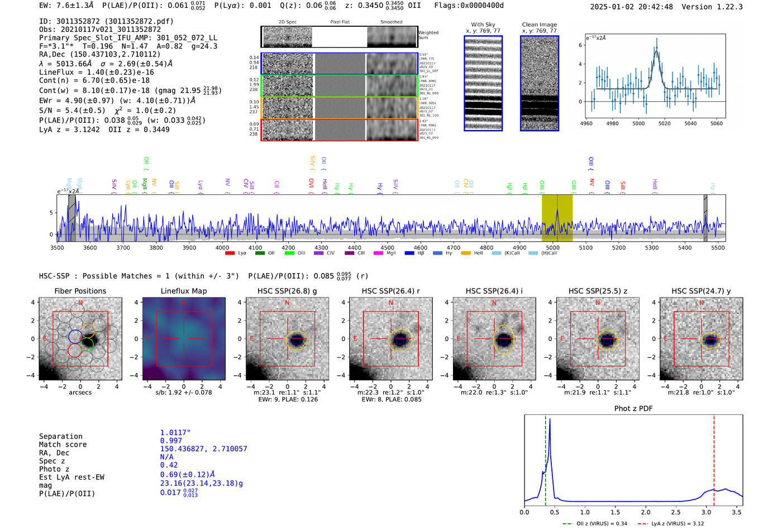Click the Flags:0x0000400d header text
Viewport: 782px width, 532px height.
[x=469, y=6]
